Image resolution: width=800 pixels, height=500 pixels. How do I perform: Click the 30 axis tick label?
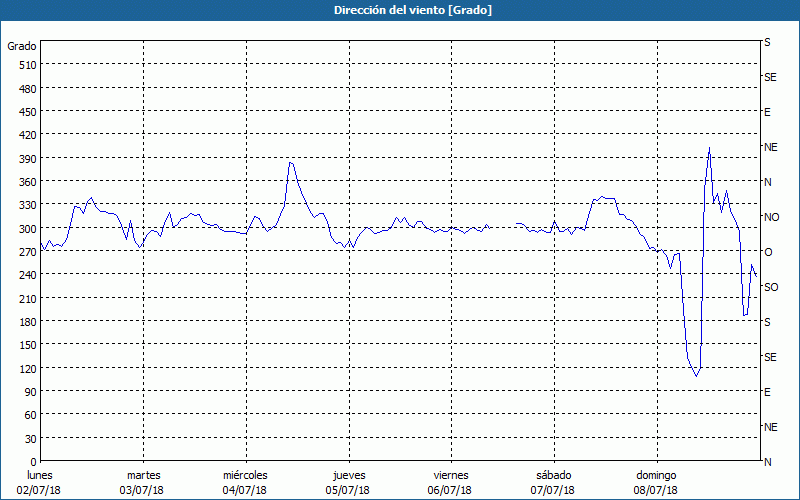tap(31, 439)
